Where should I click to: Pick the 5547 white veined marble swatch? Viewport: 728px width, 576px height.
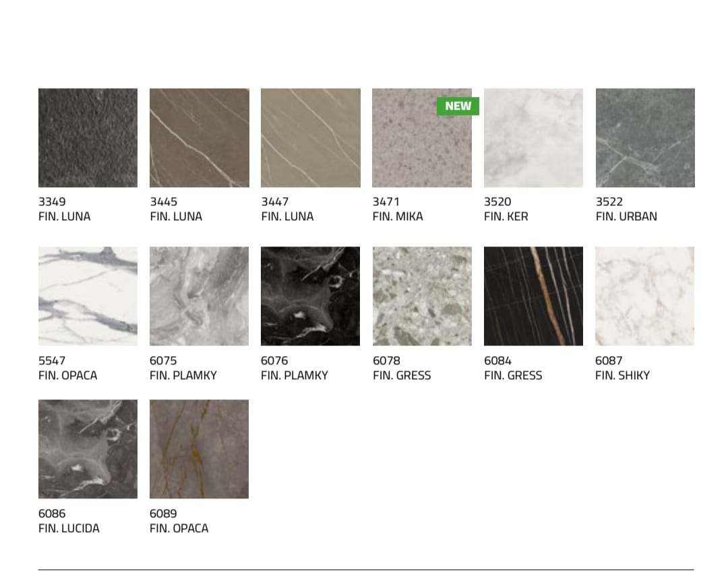click(x=88, y=296)
